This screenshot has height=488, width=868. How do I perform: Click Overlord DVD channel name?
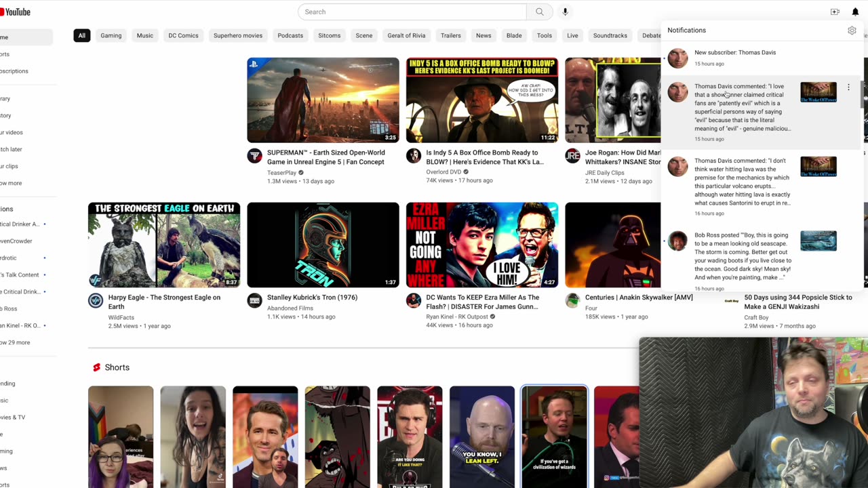[x=443, y=172]
